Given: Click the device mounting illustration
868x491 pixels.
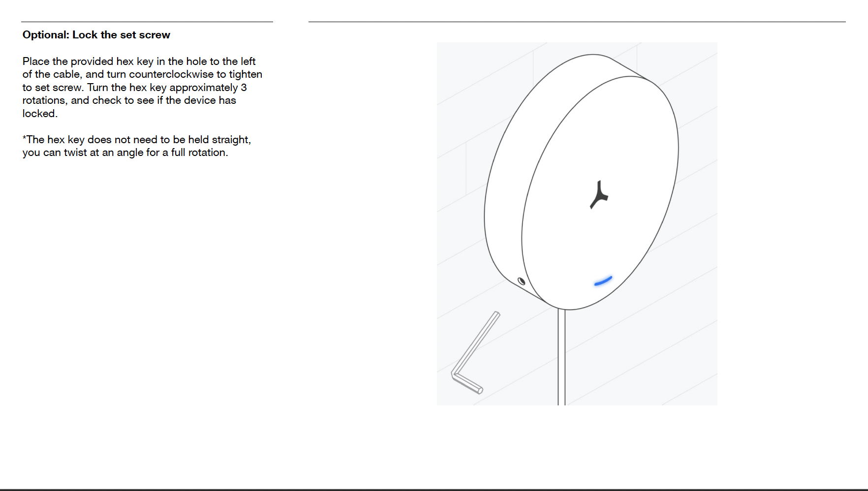Looking at the screenshot, I should 577,224.
